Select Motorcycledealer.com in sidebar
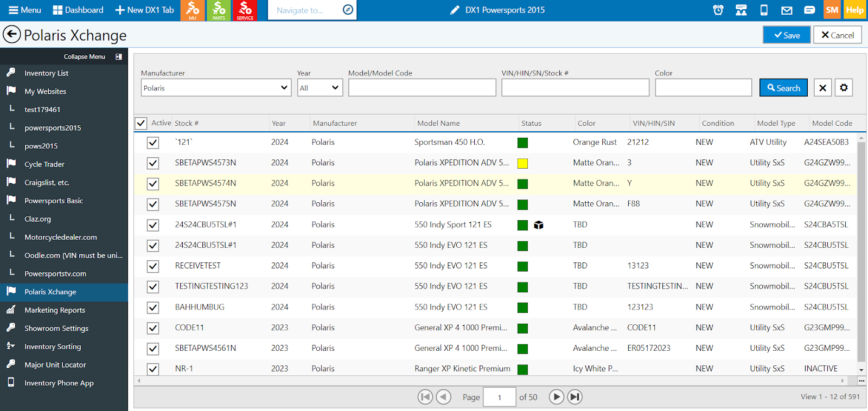Screen dimensions: 868x411 pos(61,237)
